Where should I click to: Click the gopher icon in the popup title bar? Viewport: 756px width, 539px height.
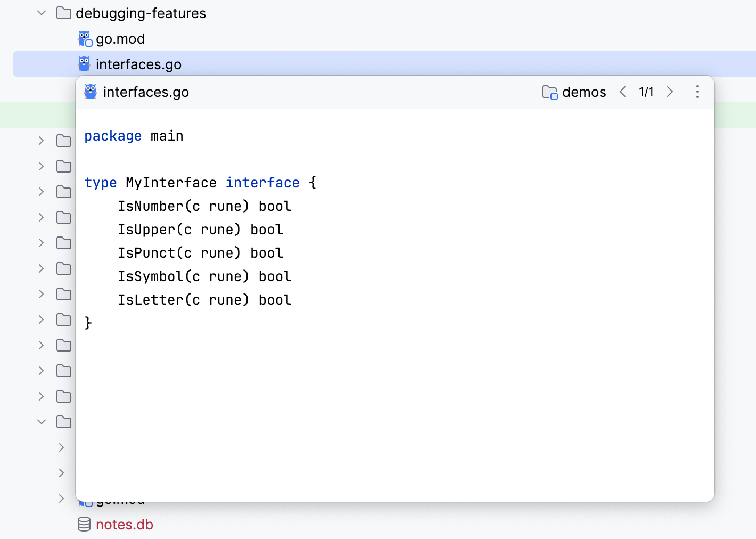click(90, 92)
